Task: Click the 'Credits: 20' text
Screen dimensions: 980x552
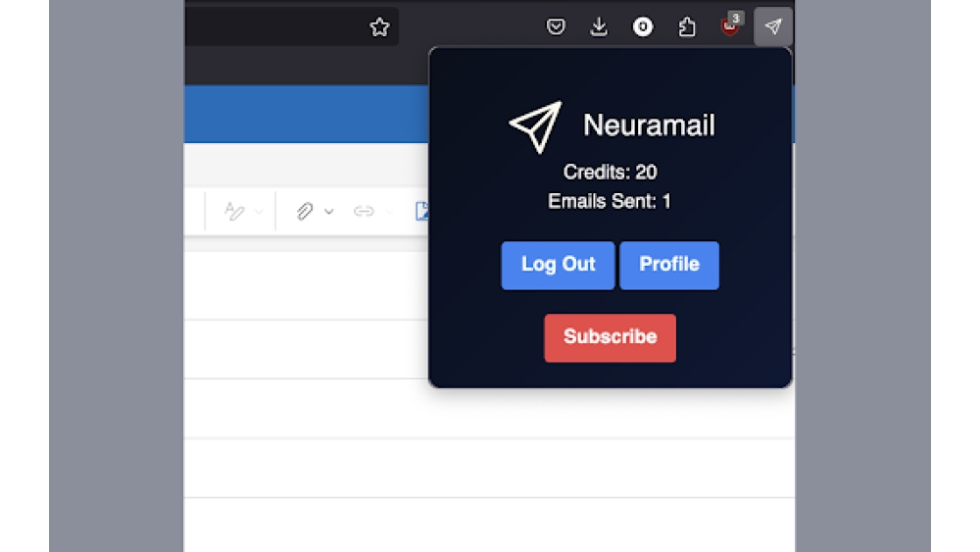Action: tap(610, 172)
